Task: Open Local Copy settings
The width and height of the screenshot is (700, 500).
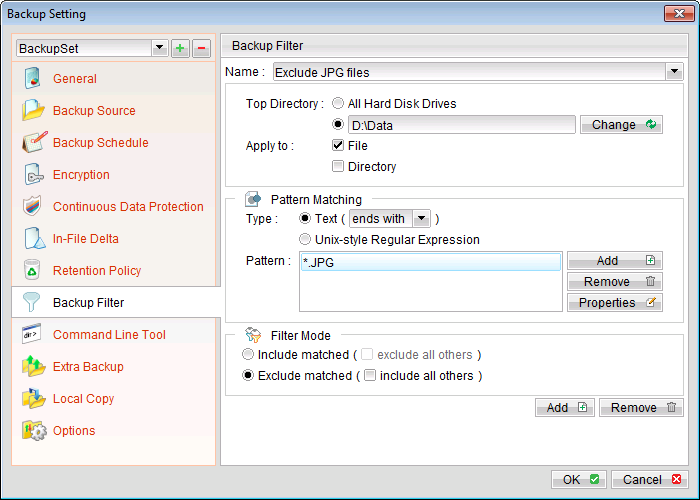Action: (x=83, y=399)
